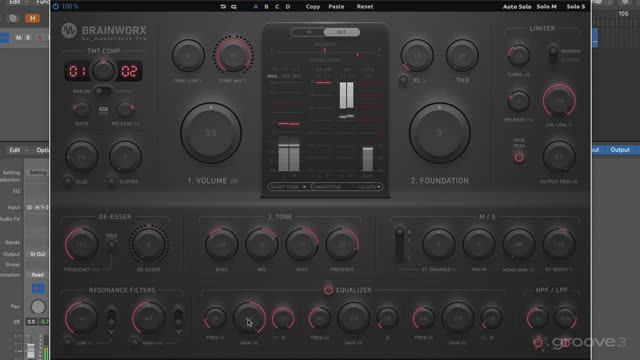Switch the meter display to OUT

pos(341,32)
